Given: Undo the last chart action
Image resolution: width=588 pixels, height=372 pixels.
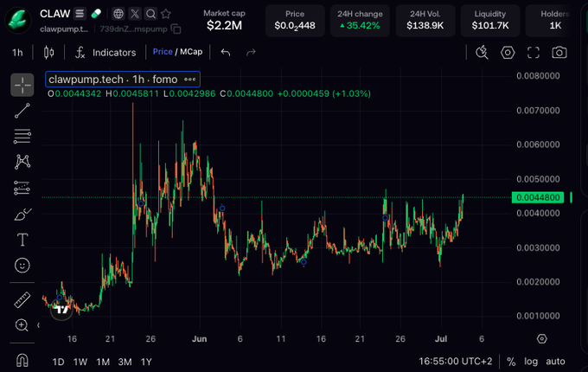Looking at the screenshot, I should point(226,53).
